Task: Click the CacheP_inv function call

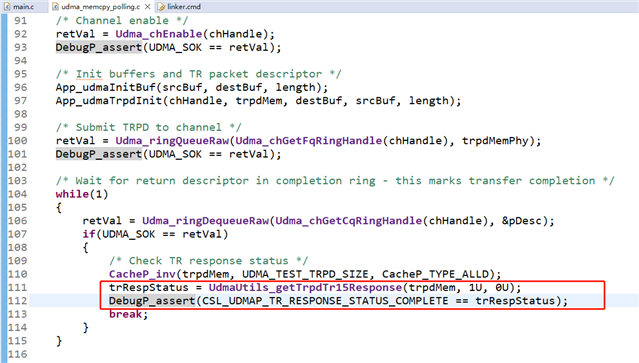Action: (x=142, y=274)
